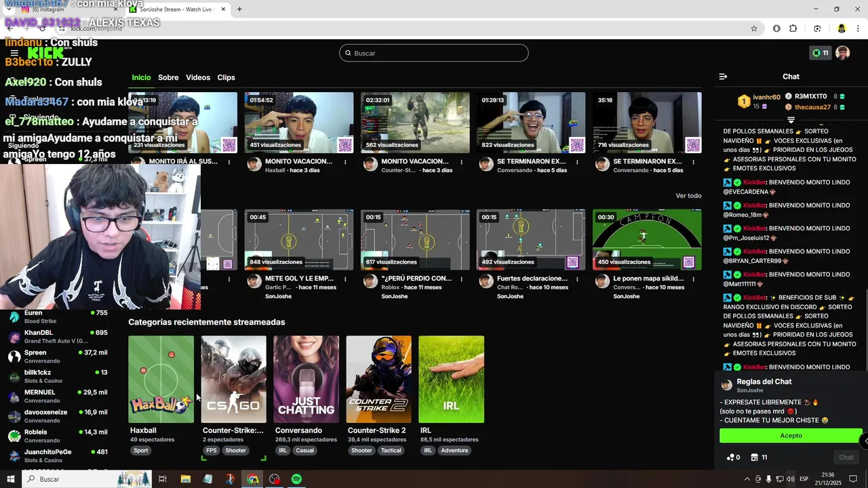Open the Haxball category card
The image size is (868, 488).
click(161, 379)
